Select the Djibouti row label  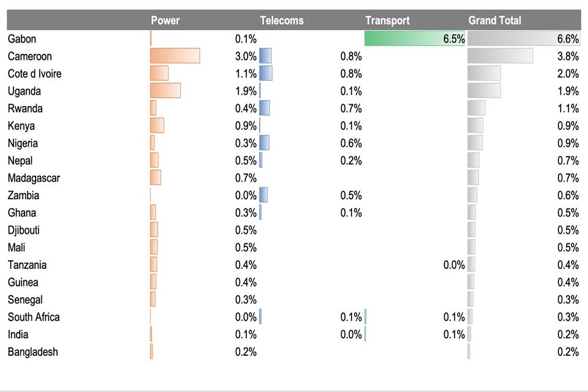pyautogui.click(x=24, y=230)
